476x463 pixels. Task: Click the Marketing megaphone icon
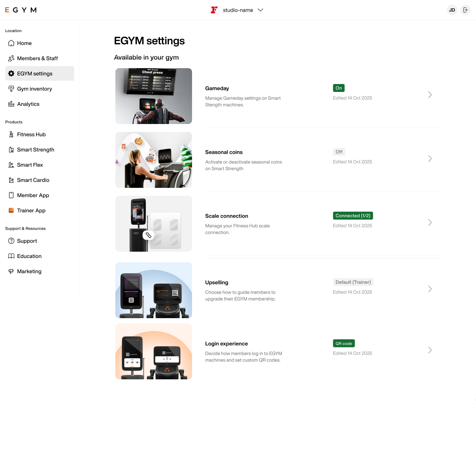pyautogui.click(x=11, y=271)
